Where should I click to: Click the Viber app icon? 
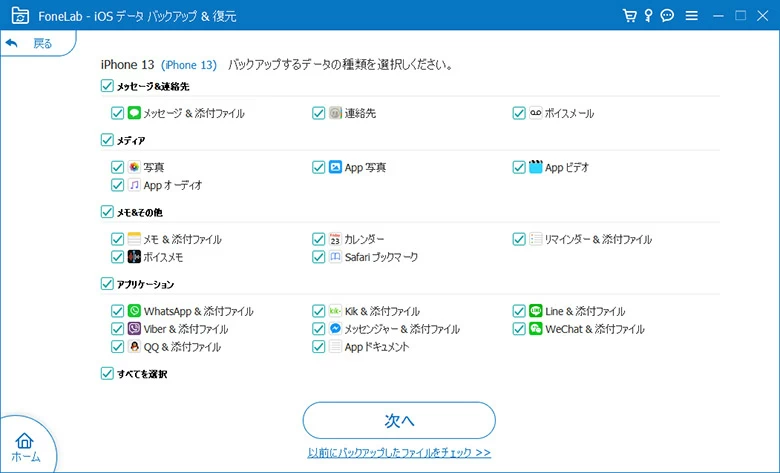[x=134, y=329]
